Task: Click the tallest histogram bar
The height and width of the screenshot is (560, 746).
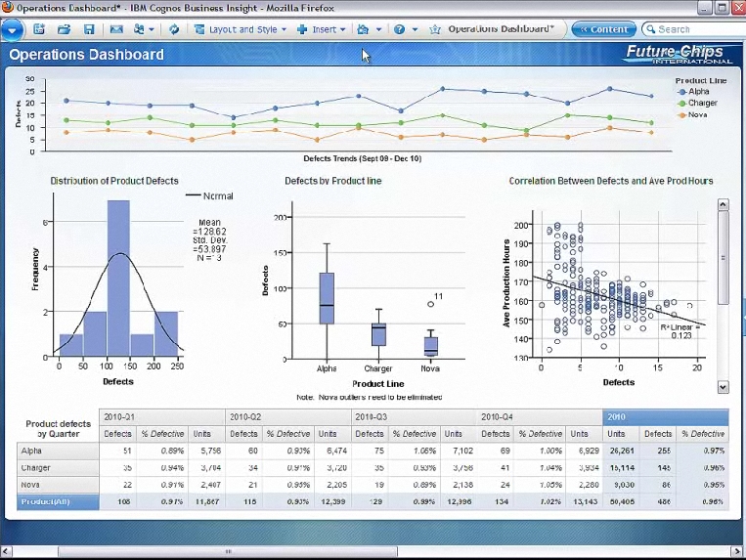Action: tap(118, 279)
